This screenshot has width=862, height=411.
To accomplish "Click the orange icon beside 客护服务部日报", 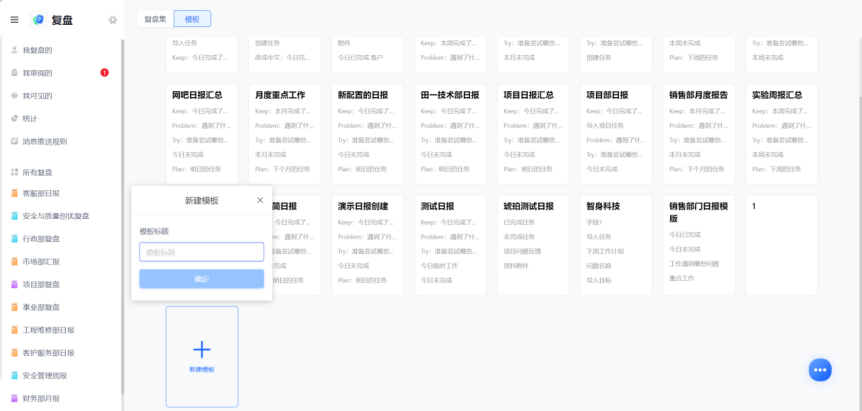I will pos(14,353).
